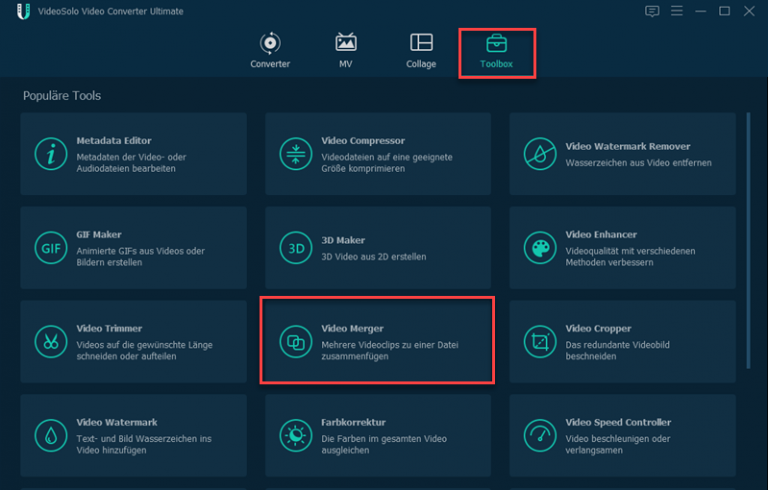
Task: Click 'Mehrere Videoclips zu einer Datei zusammenfügen'
Action: 390,350
